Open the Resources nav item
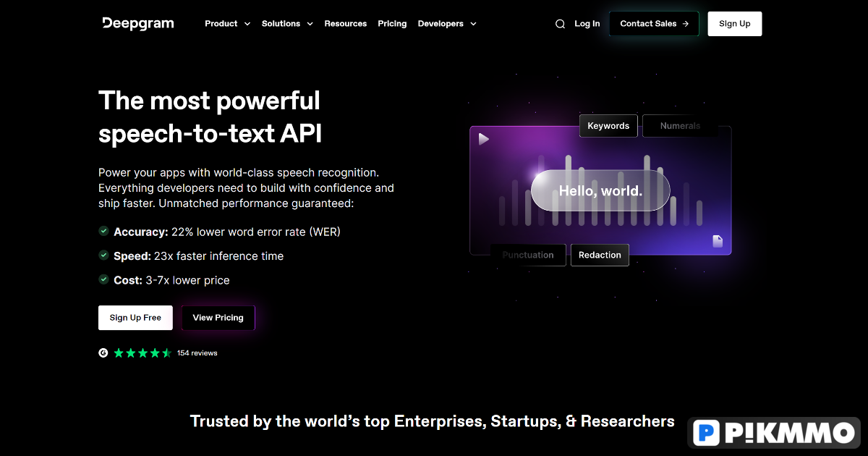Viewport: 868px width, 456px height. tap(346, 24)
